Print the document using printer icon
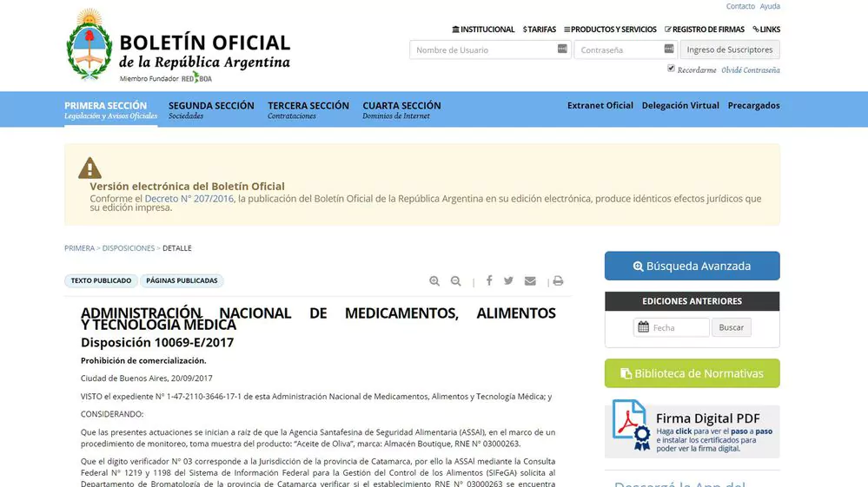Screen dimensions: 868x487 [x=558, y=281]
